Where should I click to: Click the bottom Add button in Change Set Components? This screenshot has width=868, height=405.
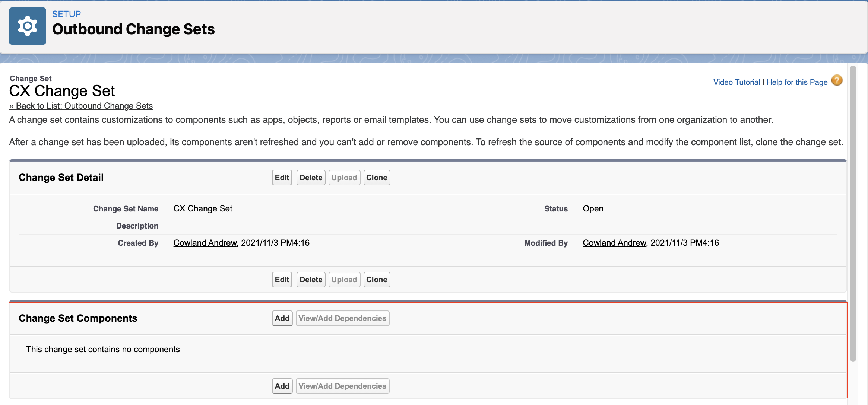point(282,386)
